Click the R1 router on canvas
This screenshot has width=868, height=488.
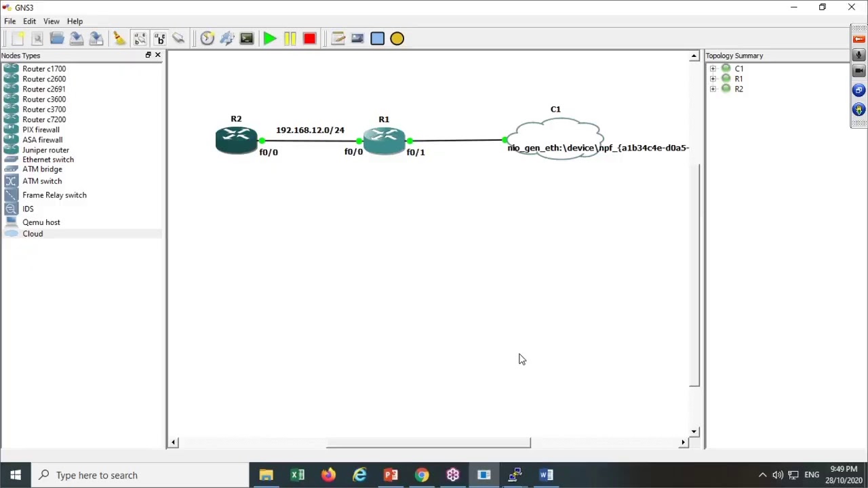click(384, 140)
